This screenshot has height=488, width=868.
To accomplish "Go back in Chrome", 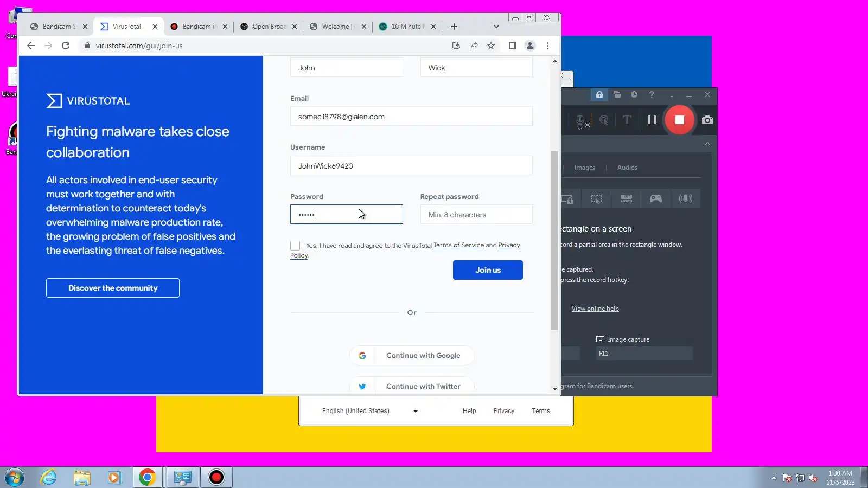I will (x=31, y=46).
